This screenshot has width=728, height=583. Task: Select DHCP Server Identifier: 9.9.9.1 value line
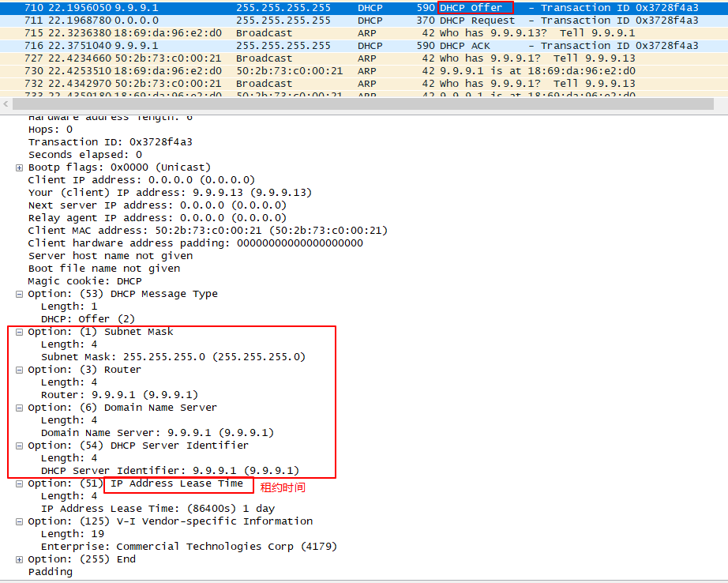click(x=170, y=471)
